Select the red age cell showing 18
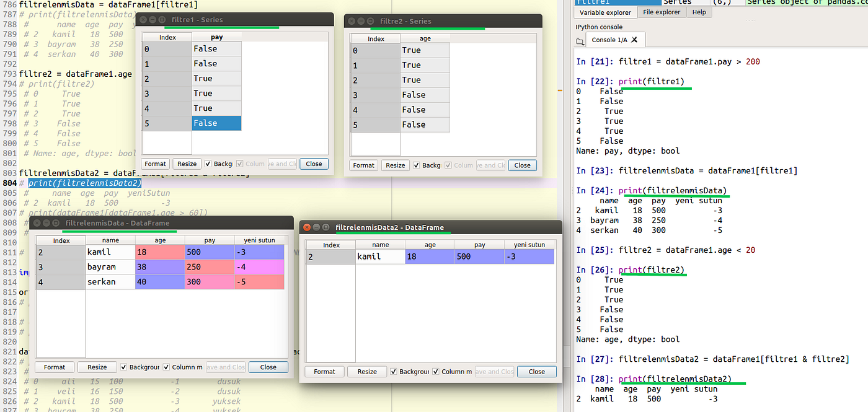868x412 pixels. 160,252
